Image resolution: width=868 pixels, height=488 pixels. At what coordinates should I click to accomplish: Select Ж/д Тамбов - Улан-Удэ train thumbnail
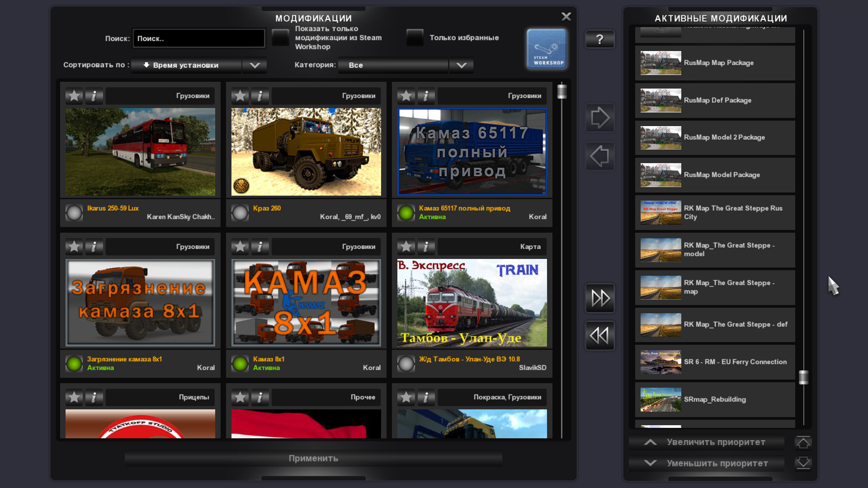[472, 303]
